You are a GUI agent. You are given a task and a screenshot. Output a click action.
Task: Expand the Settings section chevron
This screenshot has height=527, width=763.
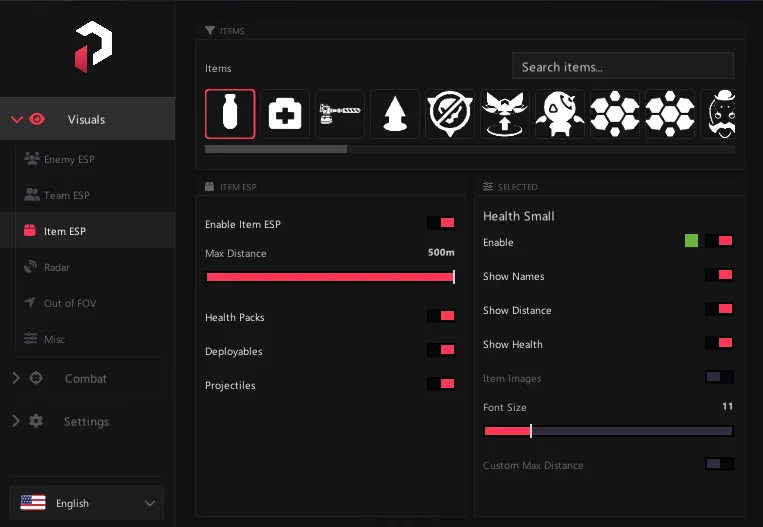(16, 421)
